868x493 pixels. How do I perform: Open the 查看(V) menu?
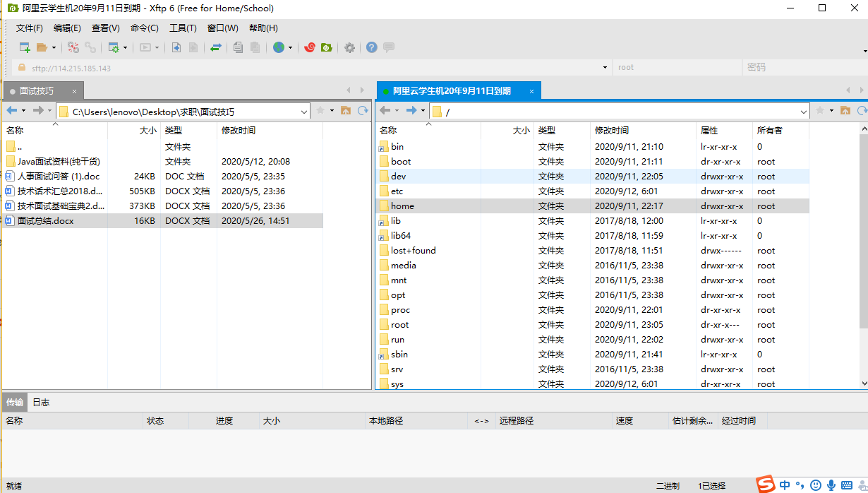106,28
